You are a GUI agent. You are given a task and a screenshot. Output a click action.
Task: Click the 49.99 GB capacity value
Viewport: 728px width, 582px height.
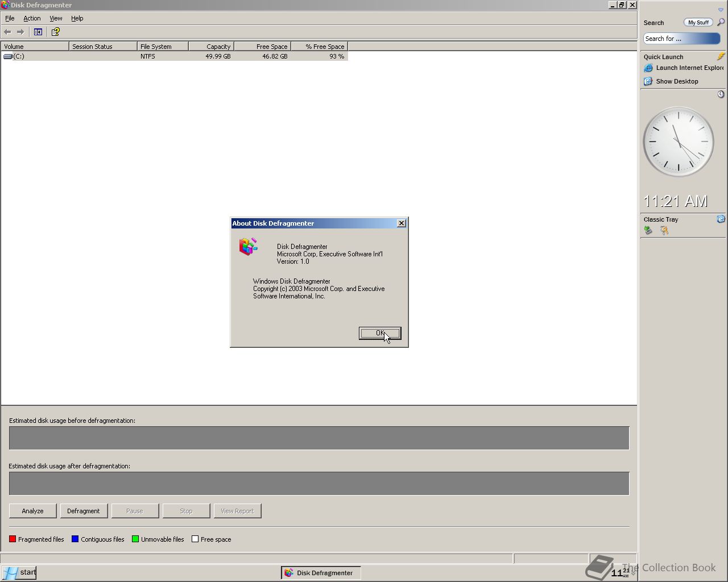(x=218, y=56)
